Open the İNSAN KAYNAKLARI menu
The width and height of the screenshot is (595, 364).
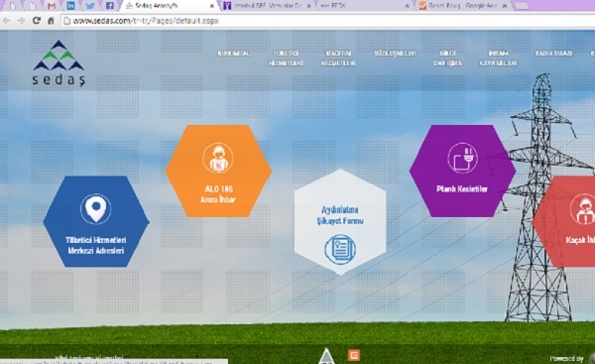[x=498, y=59]
